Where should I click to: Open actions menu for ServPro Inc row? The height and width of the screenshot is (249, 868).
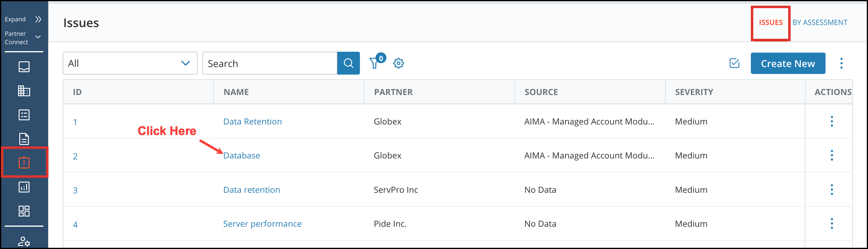832,189
